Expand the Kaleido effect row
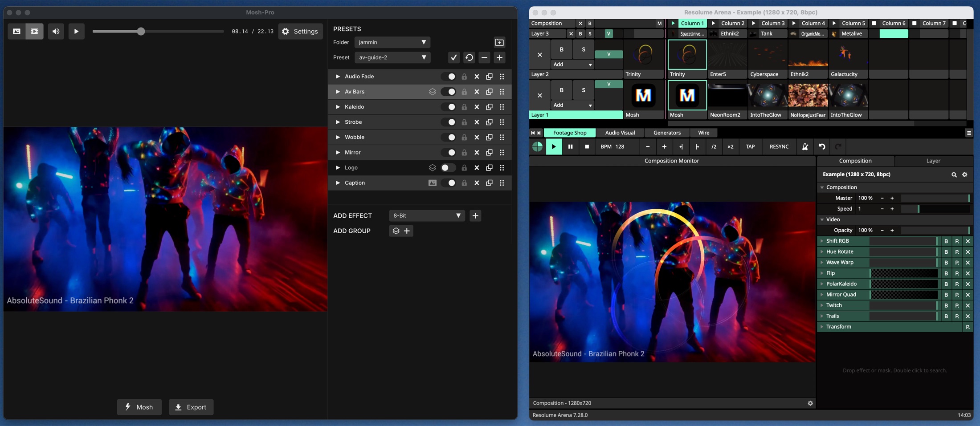This screenshot has height=426, width=980. 338,107
